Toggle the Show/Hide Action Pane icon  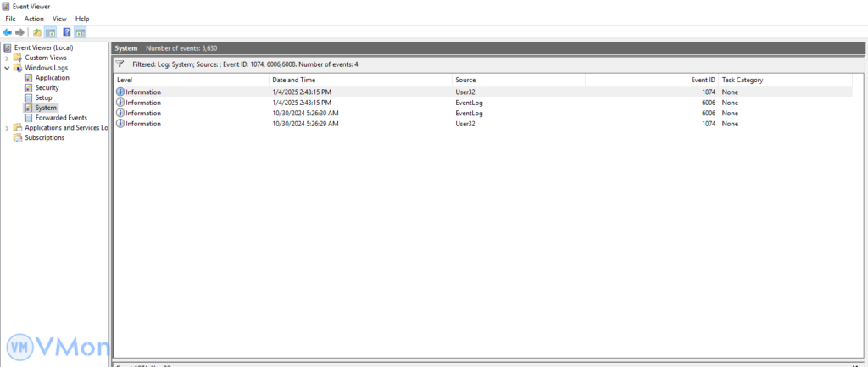(81, 32)
